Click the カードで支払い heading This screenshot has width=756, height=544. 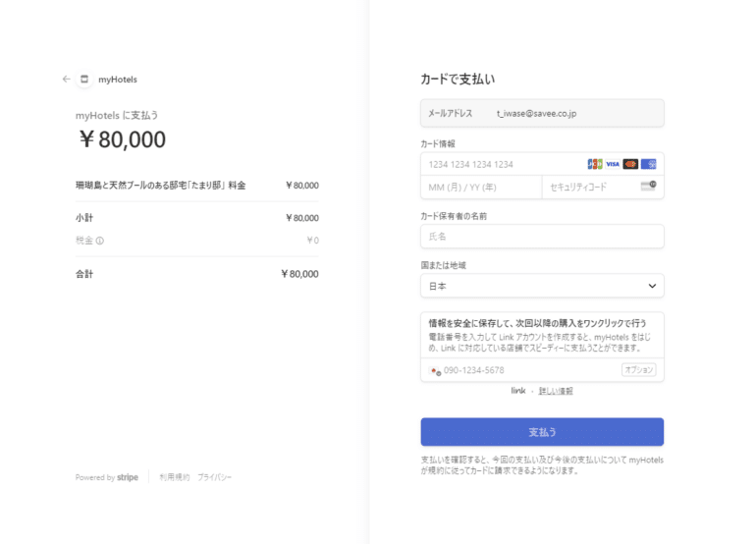[x=458, y=80]
